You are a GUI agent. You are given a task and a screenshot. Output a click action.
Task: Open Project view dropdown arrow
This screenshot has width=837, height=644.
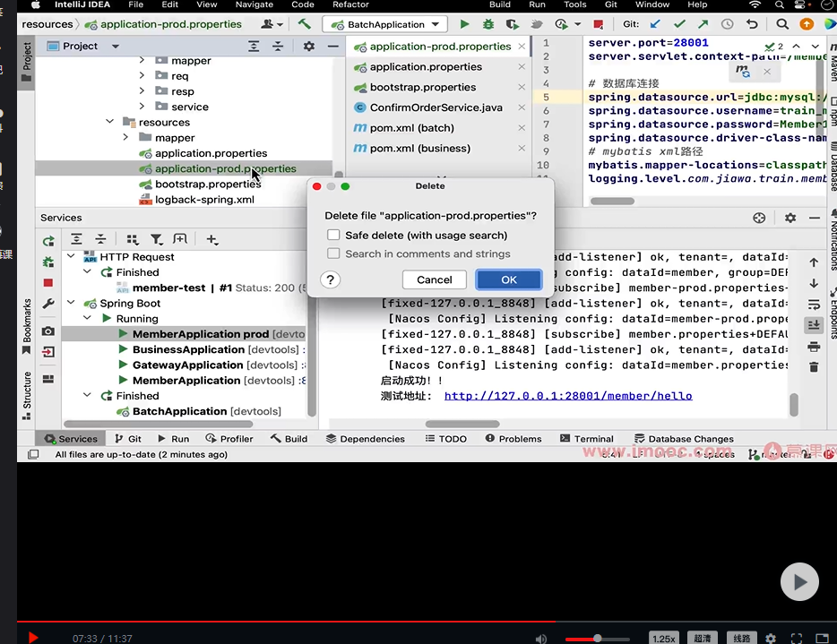[x=116, y=47]
